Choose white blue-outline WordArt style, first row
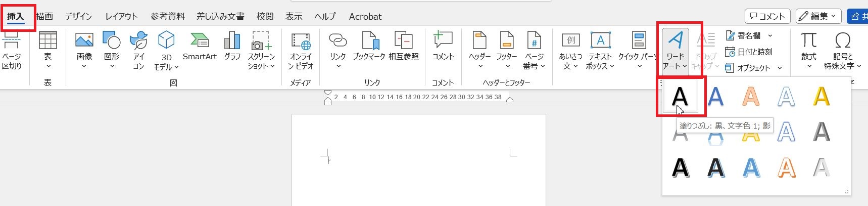868x206 pixels. [786, 96]
